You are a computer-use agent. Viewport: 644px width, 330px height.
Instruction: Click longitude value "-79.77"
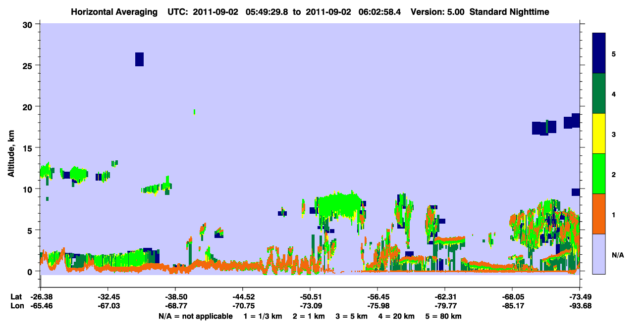coord(444,306)
